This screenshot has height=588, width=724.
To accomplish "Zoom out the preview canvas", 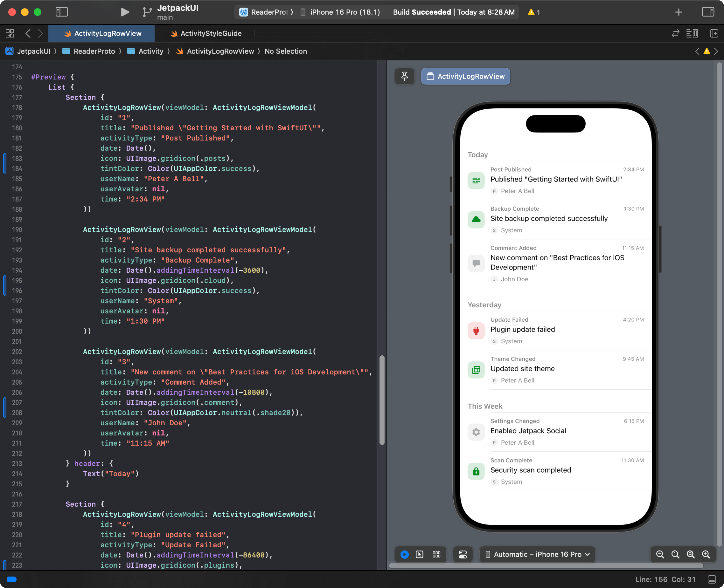I will (x=660, y=554).
